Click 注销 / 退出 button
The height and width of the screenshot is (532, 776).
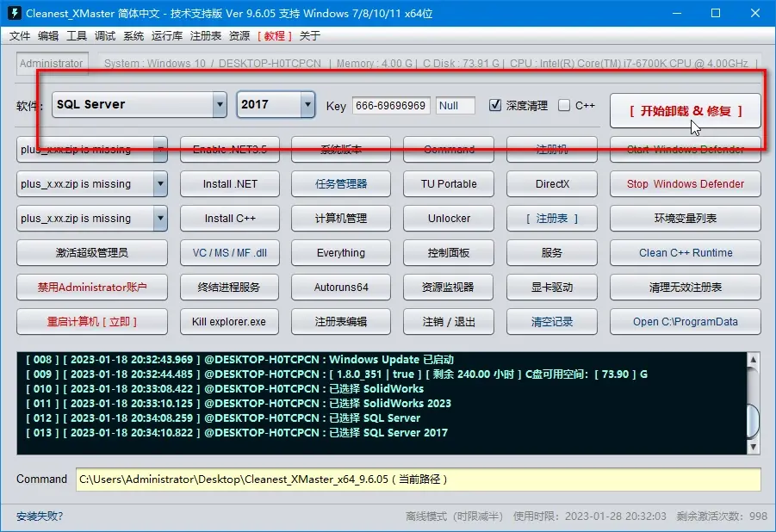pyautogui.click(x=449, y=322)
